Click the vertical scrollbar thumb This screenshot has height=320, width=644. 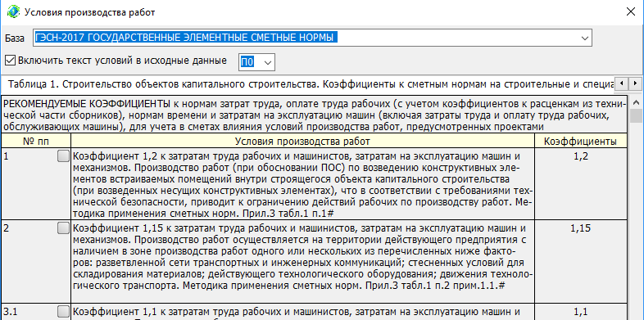pos(637,115)
